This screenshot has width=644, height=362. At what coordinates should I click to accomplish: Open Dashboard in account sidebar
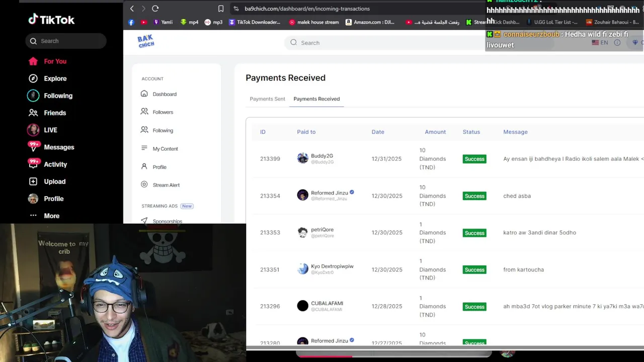[158, 94]
